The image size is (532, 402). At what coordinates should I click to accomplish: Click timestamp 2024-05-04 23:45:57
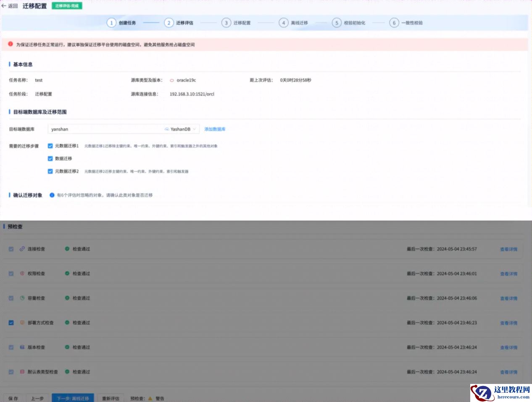pyautogui.click(x=457, y=249)
